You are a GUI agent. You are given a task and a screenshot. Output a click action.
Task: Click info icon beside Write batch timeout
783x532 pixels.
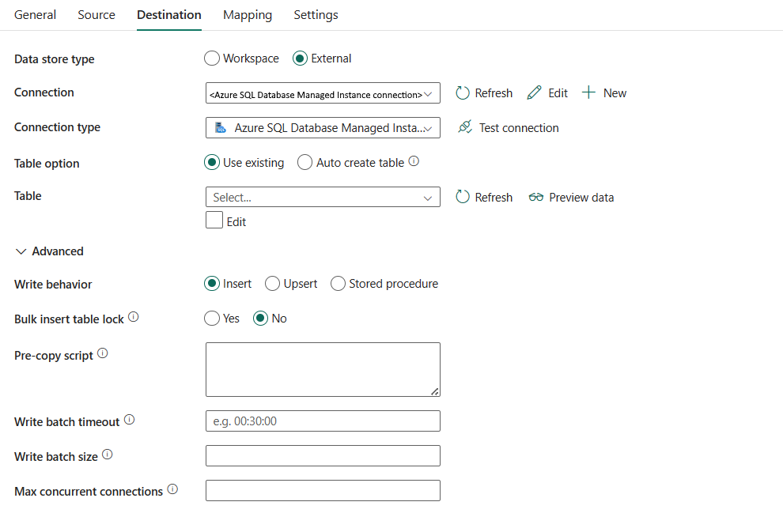[x=130, y=420]
